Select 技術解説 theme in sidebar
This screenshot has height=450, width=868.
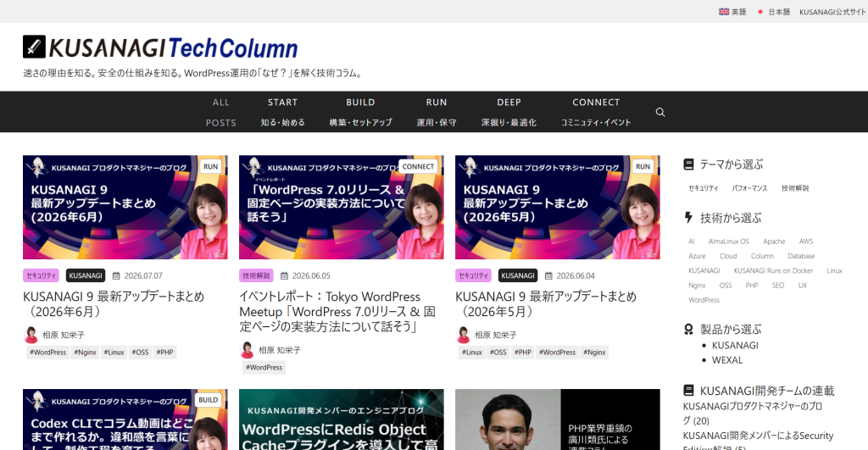click(795, 188)
